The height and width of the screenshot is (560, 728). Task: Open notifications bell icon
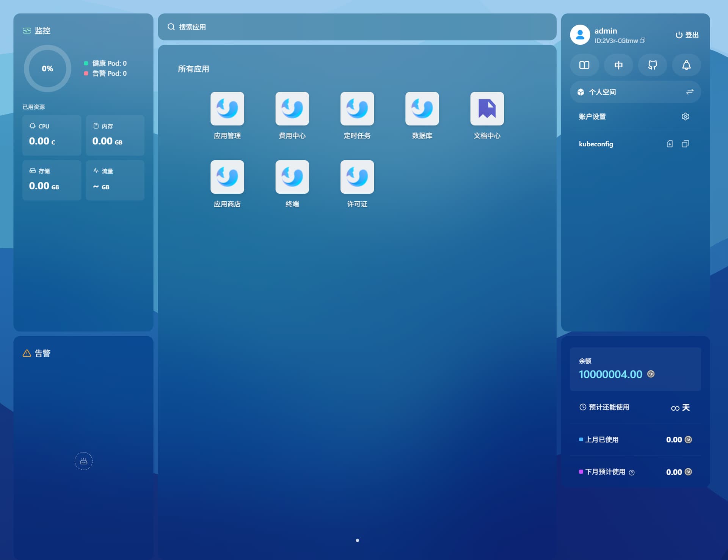click(686, 65)
